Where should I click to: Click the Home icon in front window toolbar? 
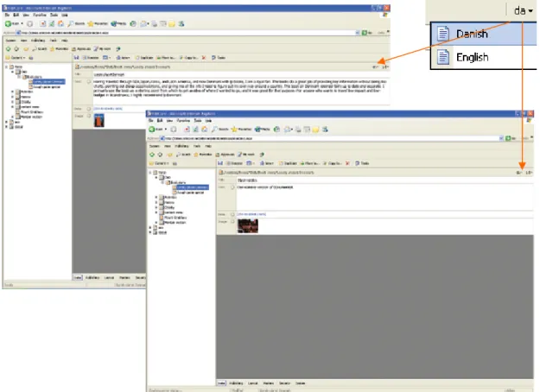[204, 130]
